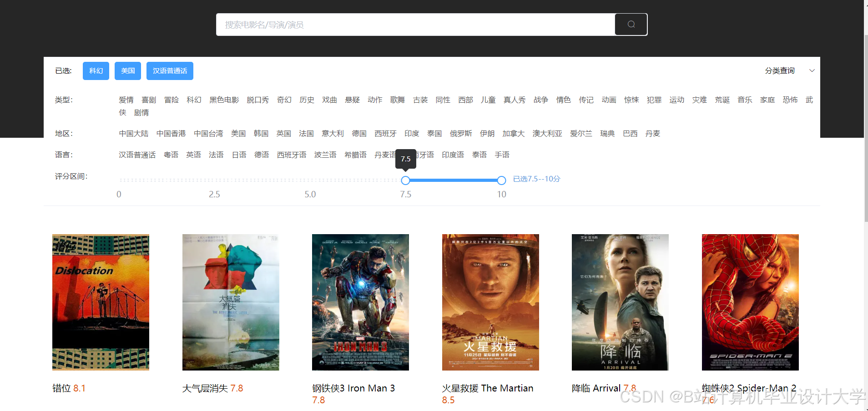Expand the 分类查询 chevron
The height and width of the screenshot is (411, 868).
tap(812, 70)
